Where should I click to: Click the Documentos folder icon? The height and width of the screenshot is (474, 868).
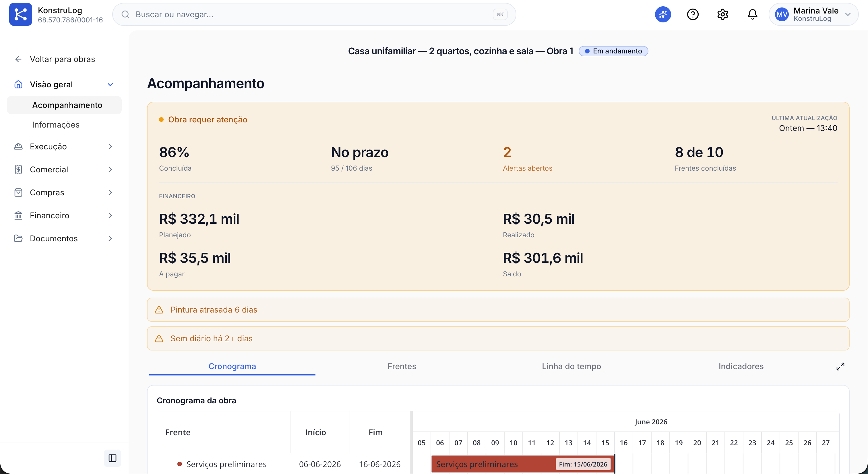(x=18, y=238)
